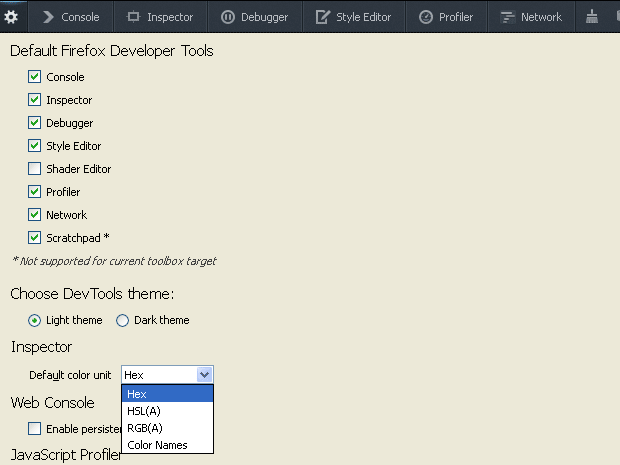
Task: Enable the Shader Editor checkbox
Action: tap(34, 168)
